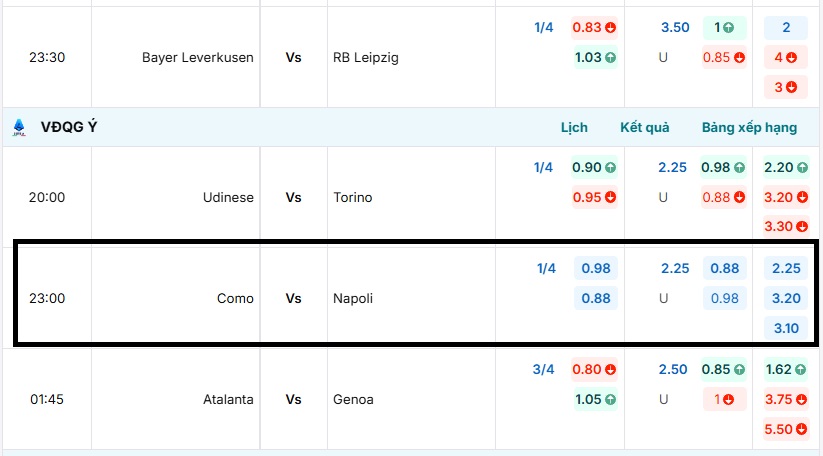
Task: Choose the 1.05 handicap odds for Genoa
Action: click(x=594, y=399)
